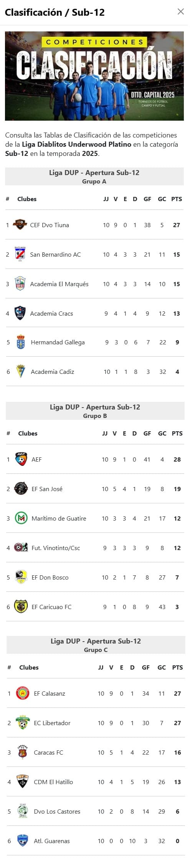190x868 pixels.
Task: Click the Hermandad Gallega crest icon
Action: [21, 342]
